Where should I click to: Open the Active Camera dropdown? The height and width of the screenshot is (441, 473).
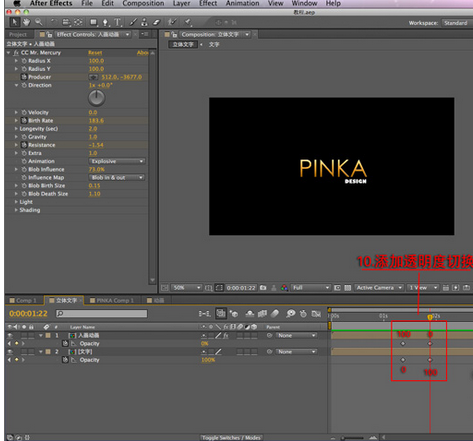pos(379,288)
